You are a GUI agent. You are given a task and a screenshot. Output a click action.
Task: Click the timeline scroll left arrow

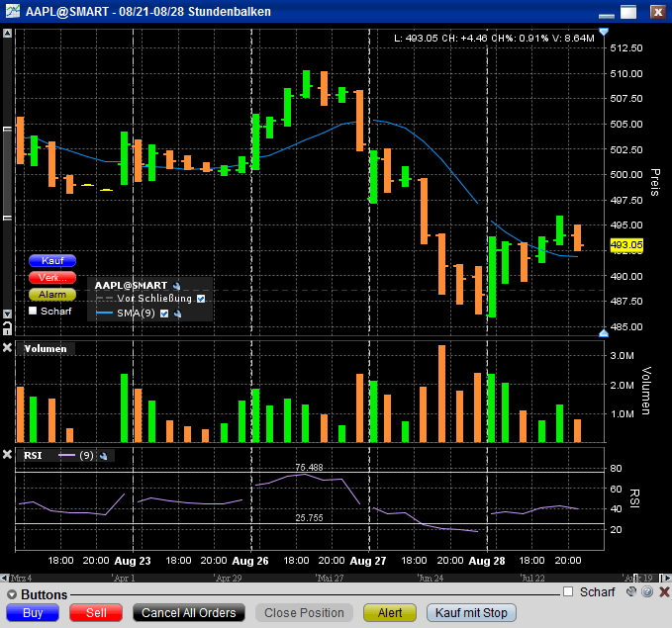click(x=4, y=578)
